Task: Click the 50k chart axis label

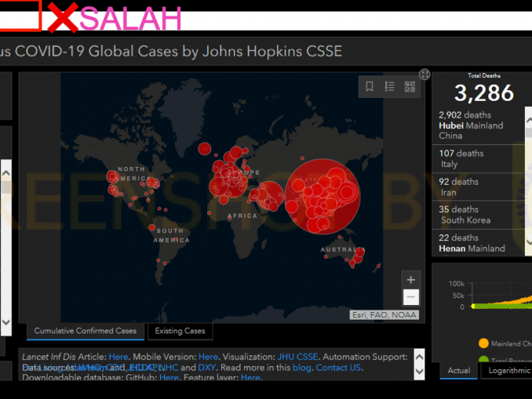Action: [x=458, y=296]
